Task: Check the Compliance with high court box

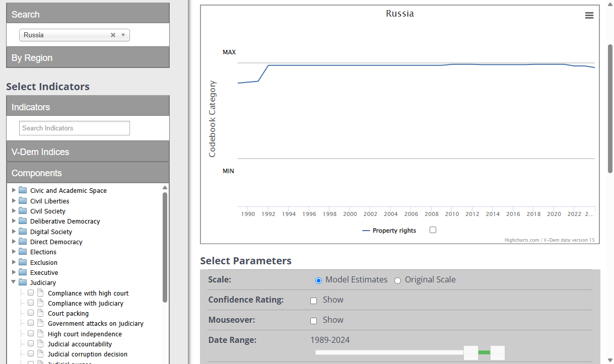Action: point(31,293)
